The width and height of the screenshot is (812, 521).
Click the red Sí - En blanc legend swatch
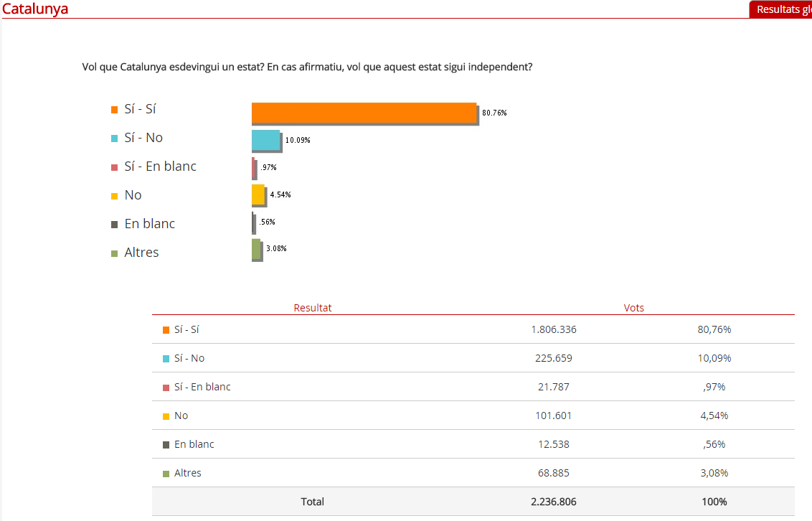pyautogui.click(x=114, y=167)
